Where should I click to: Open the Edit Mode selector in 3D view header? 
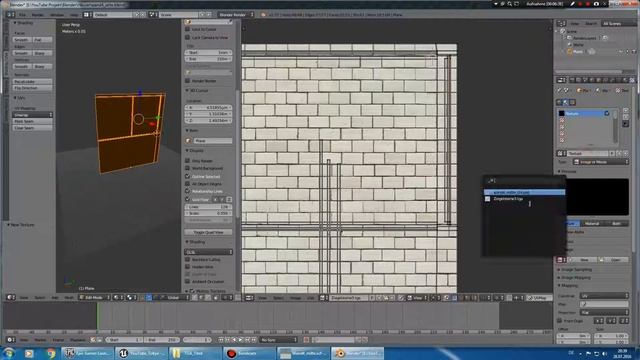pyautogui.click(x=94, y=298)
